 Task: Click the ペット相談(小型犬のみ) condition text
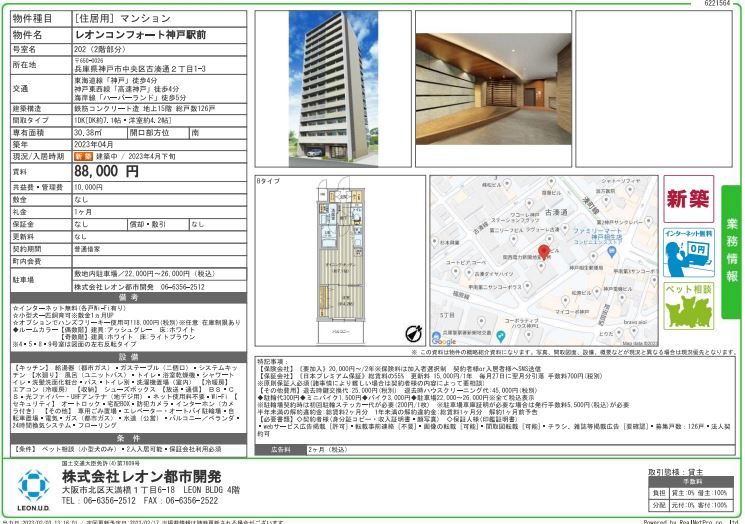click(x=80, y=449)
